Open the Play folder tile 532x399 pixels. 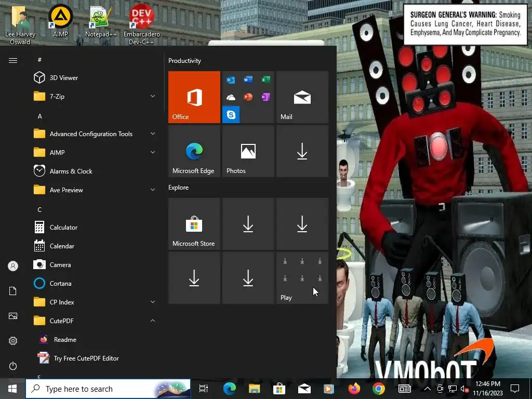pos(302,278)
